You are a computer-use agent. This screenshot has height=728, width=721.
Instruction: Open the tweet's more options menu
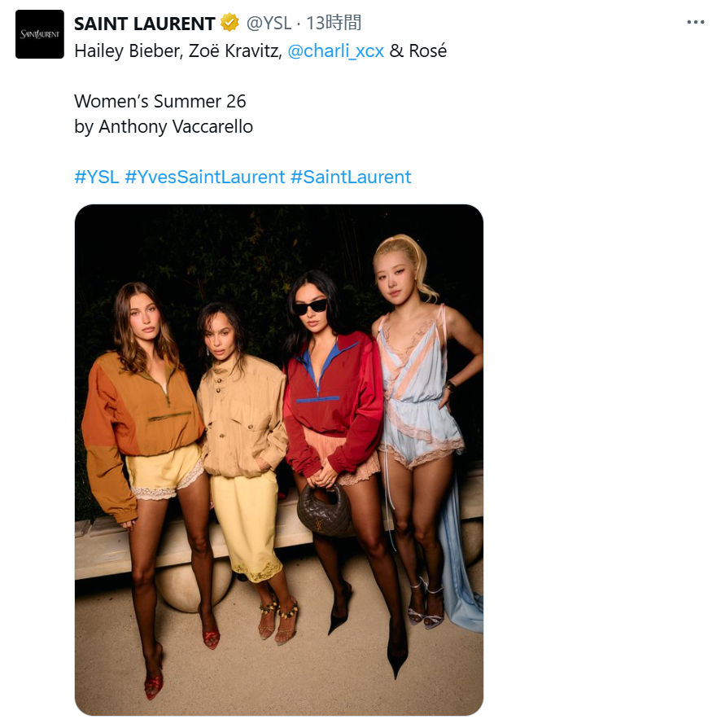click(695, 23)
